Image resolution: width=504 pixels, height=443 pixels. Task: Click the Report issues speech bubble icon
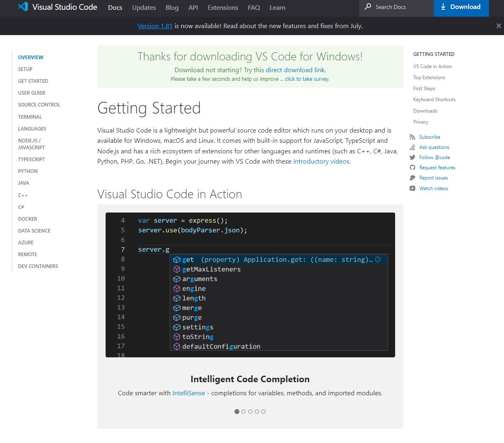pyautogui.click(x=413, y=177)
